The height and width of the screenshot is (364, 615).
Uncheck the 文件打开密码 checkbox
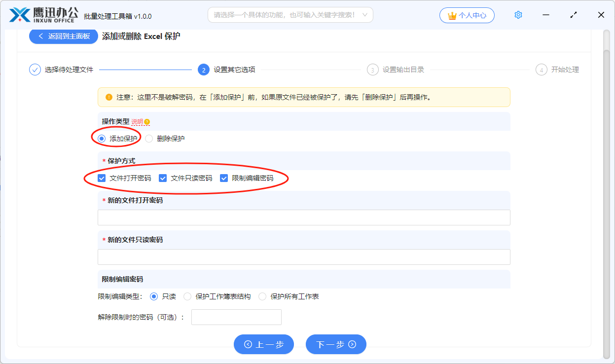click(x=102, y=178)
